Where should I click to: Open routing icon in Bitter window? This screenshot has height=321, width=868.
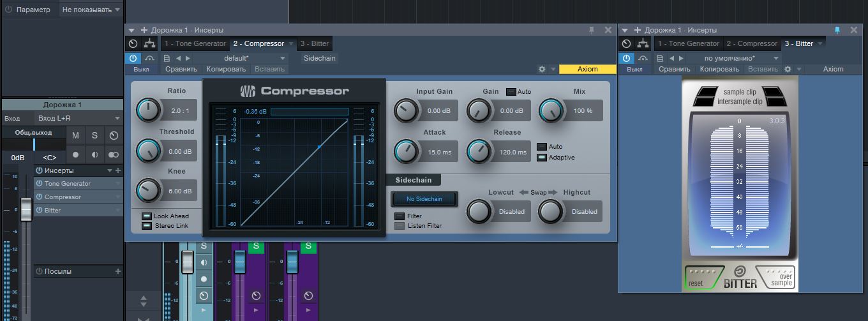[643, 43]
